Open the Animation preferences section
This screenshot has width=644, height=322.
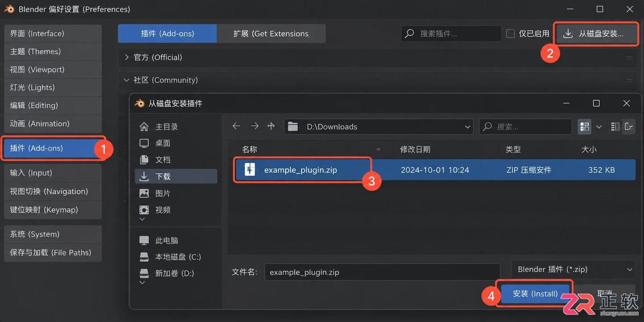click(x=53, y=123)
